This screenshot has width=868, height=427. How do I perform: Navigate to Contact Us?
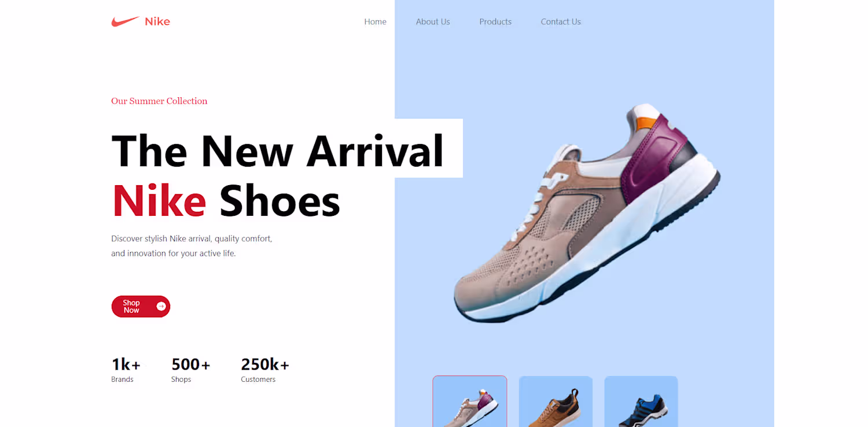pos(561,21)
